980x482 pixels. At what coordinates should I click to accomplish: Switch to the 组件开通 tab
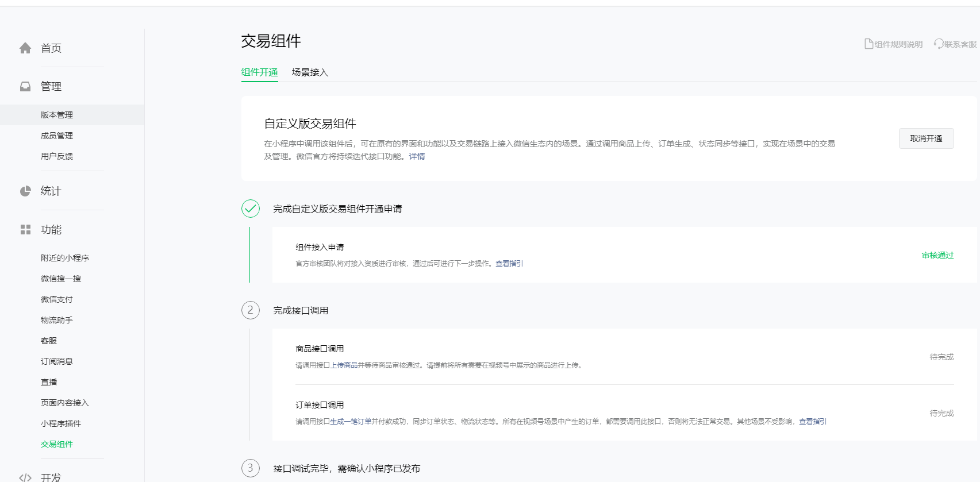[x=260, y=72]
